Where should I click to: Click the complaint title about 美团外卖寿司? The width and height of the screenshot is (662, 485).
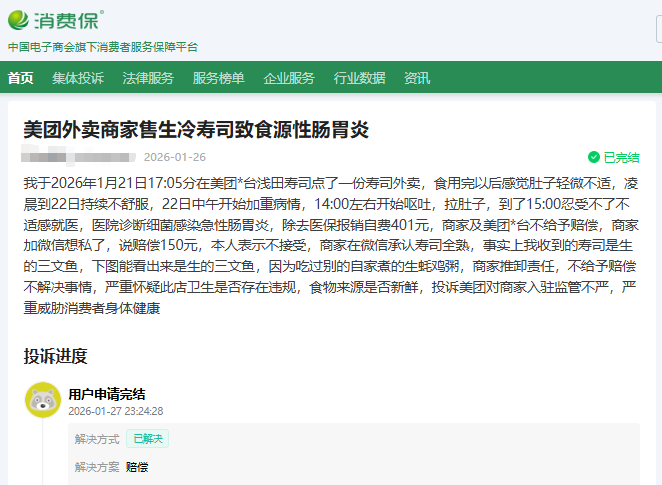197,130
